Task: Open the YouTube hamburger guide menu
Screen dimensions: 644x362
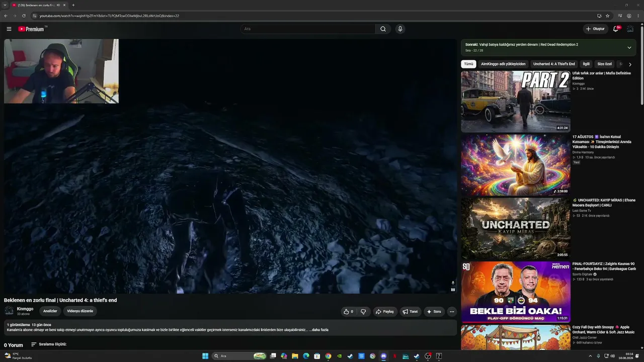Action: coord(9,29)
